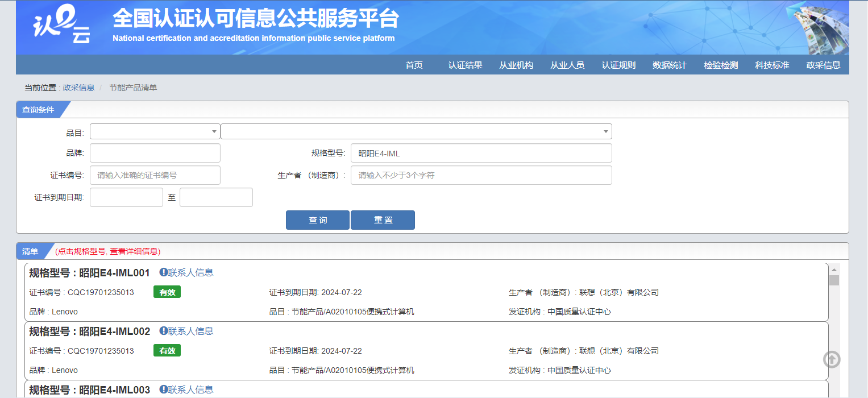
Task: Click info icon beside 昭阳E4-IML002 contact
Action: pos(163,331)
